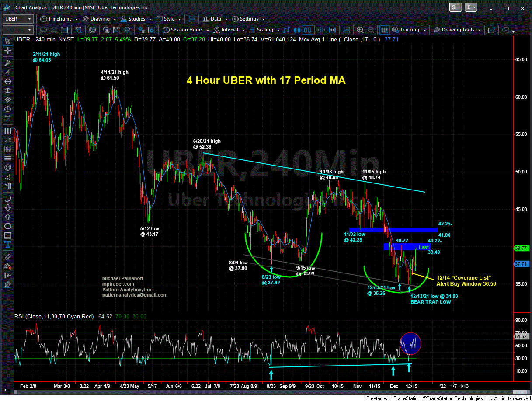Open the empty second-row combo box

click(x=18, y=30)
